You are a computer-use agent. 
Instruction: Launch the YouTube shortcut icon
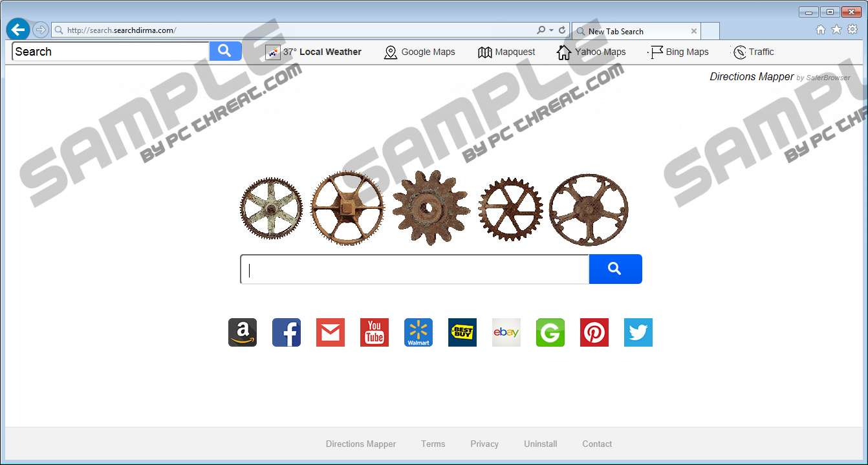(x=374, y=332)
